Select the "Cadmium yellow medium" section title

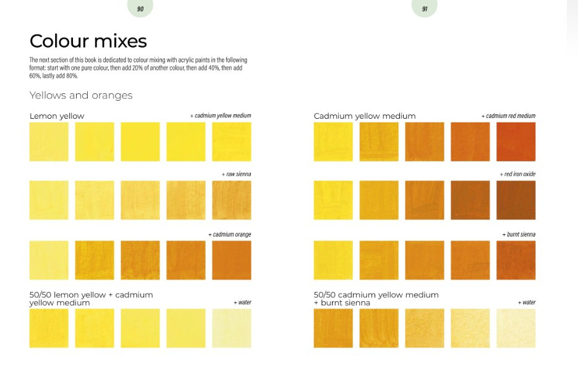coord(365,116)
